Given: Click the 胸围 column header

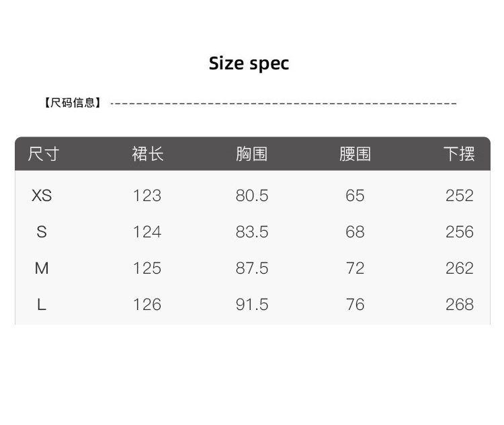Looking at the screenshot, I should (252, 154).
